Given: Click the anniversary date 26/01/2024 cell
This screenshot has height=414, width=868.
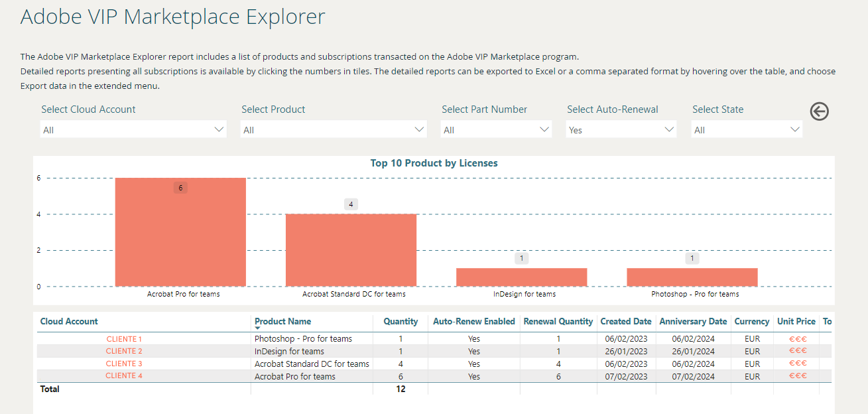Looking at the screenshot, I should point(693,352).
